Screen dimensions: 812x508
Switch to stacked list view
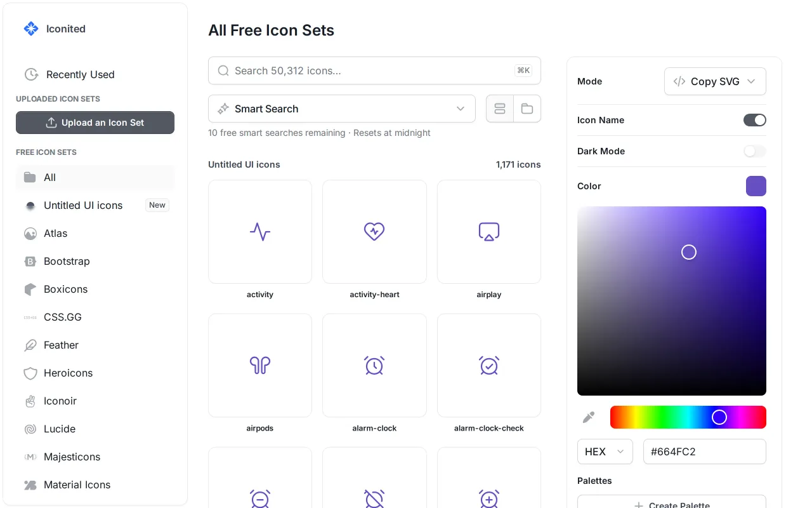[500, 109]
